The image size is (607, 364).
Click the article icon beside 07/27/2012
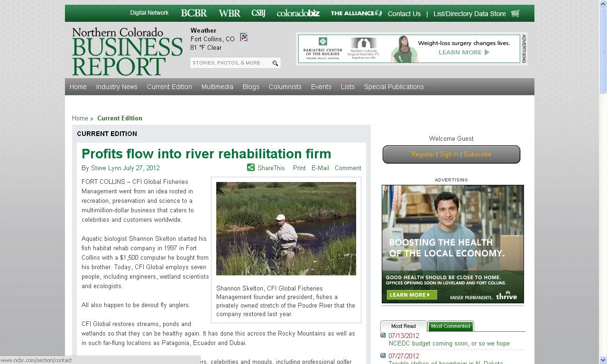point(383,355)
